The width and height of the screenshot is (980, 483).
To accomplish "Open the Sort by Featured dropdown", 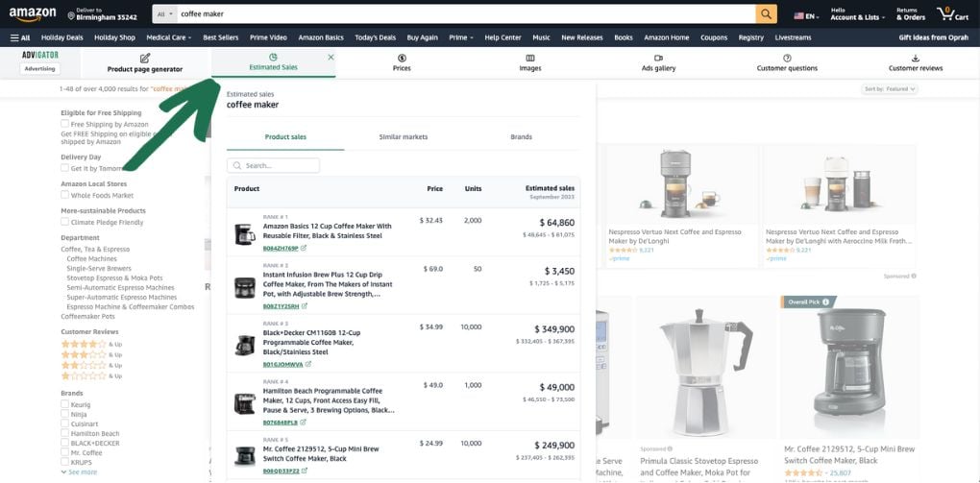I will coord(890,89).
